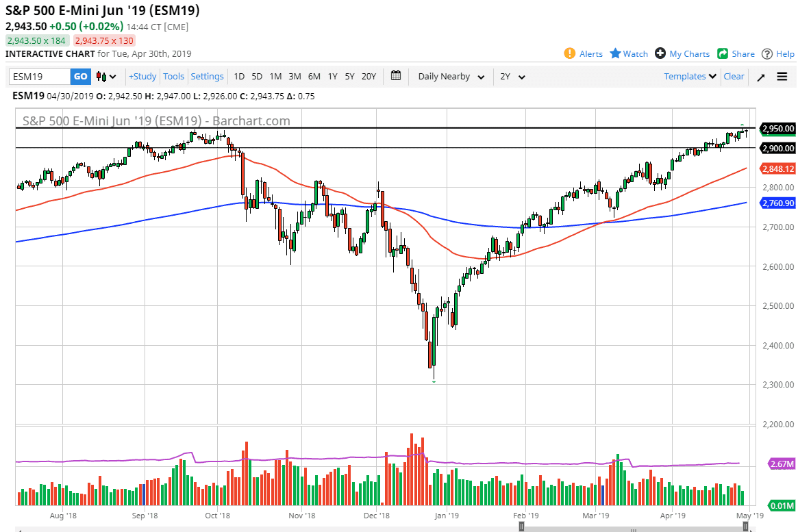Screen dimensions: 798x532
Task: Select the 5Y timeframe
Action: tap(349, 77)
